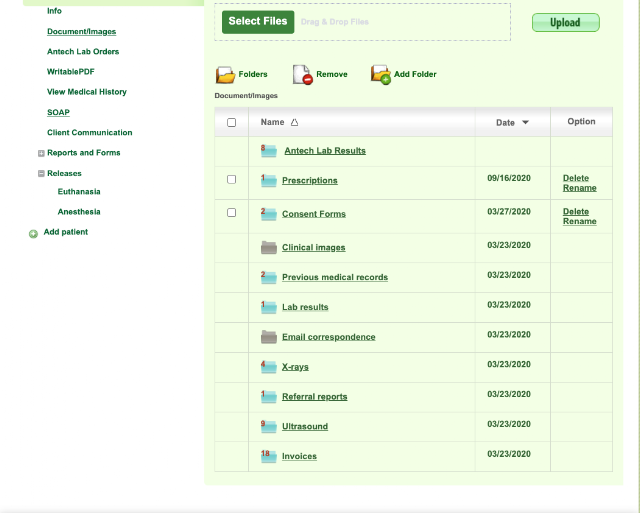Open the Euthanasia release
The height and width of the screenshot is (513, 640).
point(79,192)
